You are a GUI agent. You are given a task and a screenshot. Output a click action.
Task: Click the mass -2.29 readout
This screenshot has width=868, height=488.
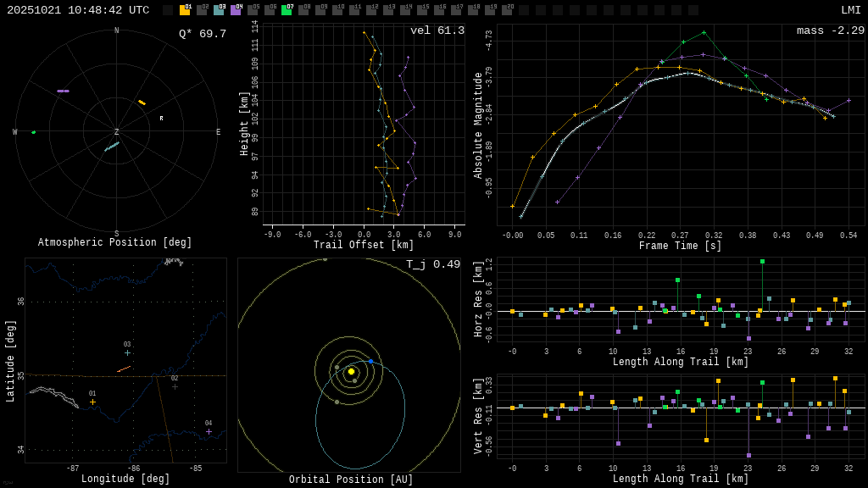pos(830,31)
